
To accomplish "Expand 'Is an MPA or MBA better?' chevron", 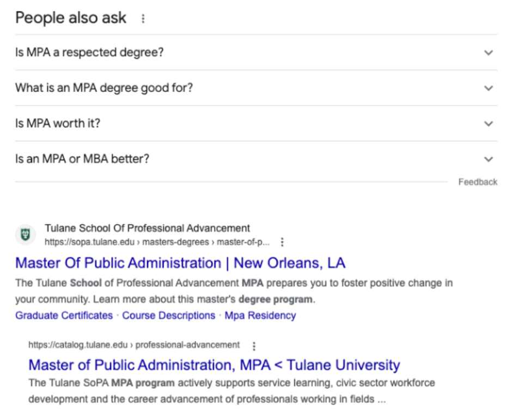I will click(x=489, y=159).
